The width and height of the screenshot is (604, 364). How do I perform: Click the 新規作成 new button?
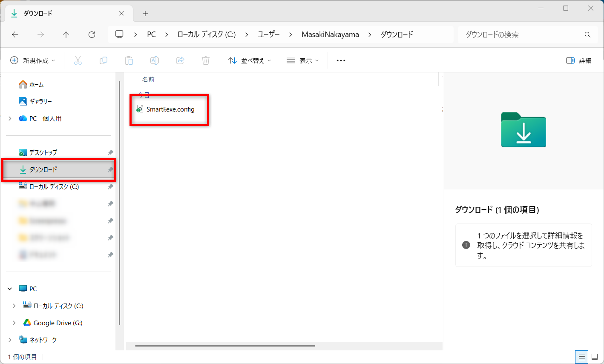click(33, 60)
